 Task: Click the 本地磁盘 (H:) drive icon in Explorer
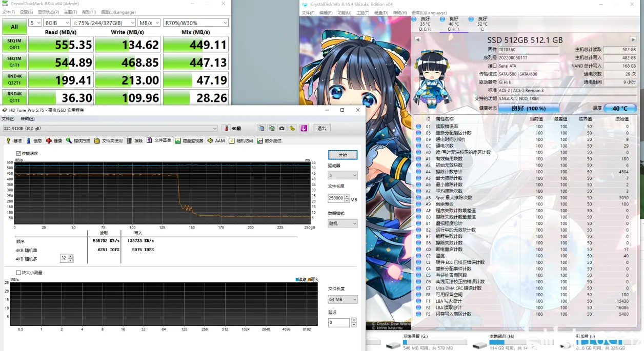pyautogui.click(x=480, y=345)
